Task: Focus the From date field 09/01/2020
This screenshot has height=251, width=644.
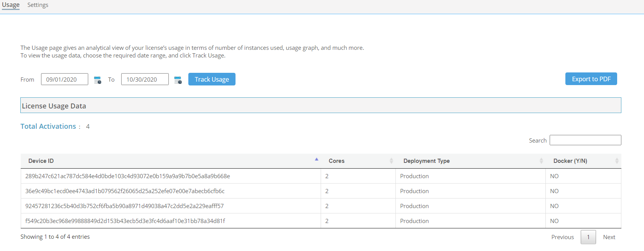Action: (64, 79)
